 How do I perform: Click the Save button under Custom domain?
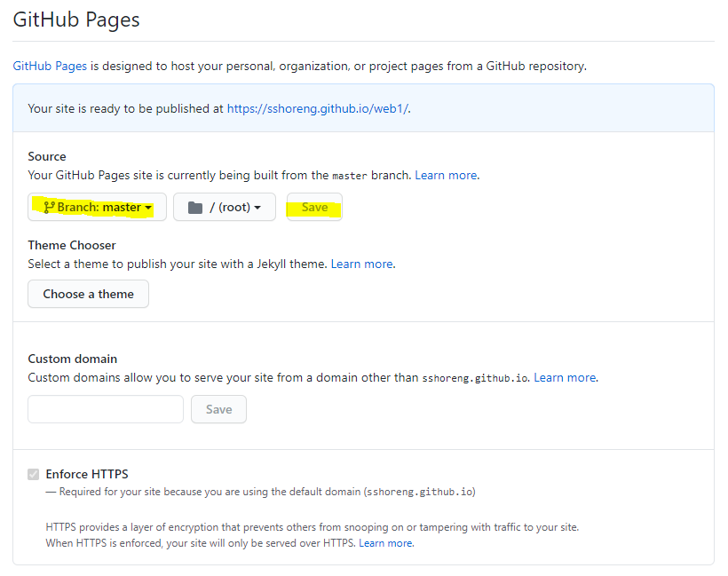click(218, 409)
